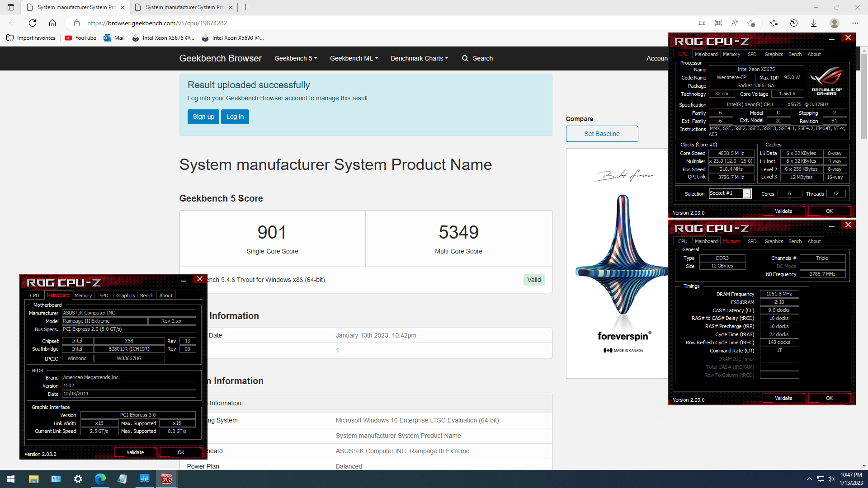Image resolution: width=868 pixels, height=488 pixels.
Task: Add this page to favorites star
Action: 751,23
